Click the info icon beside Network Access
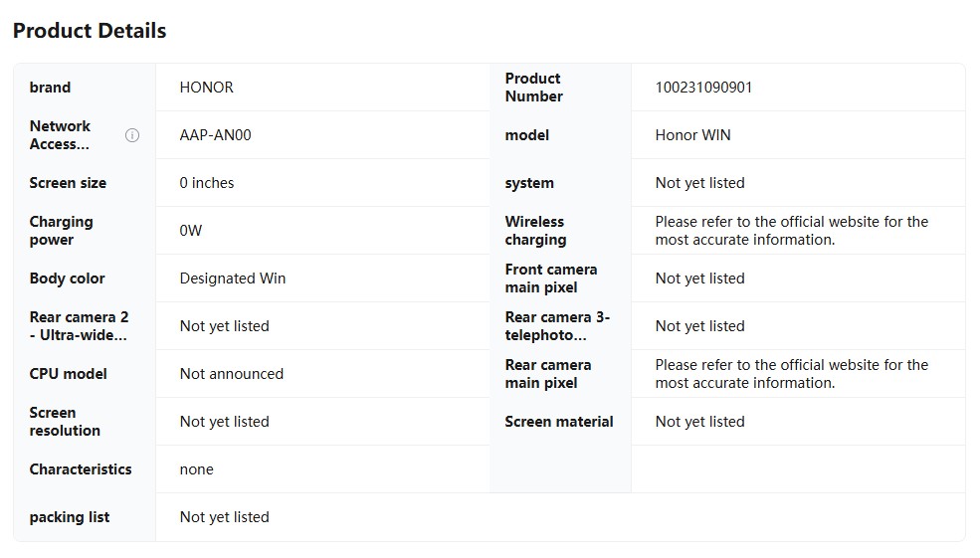The image size is (980, 558). [x=132, y=135]
